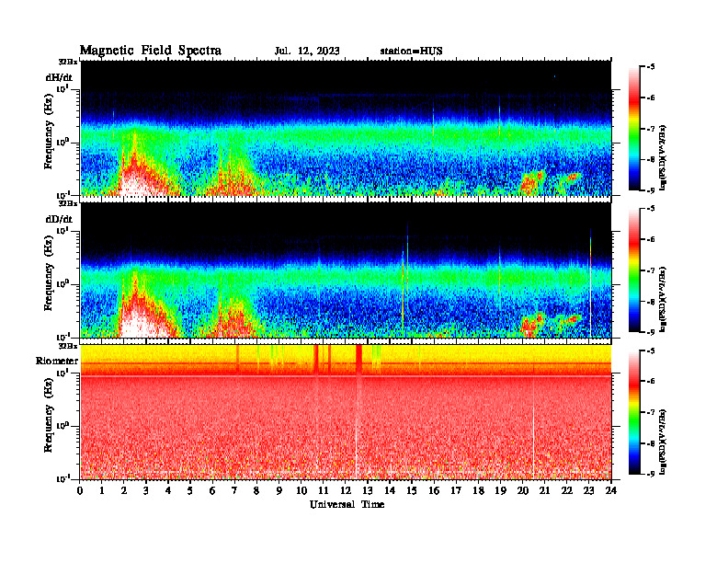Click hour tick label "15" on time axis
Screen dimensions: 728x563
[x=412, y=490]
